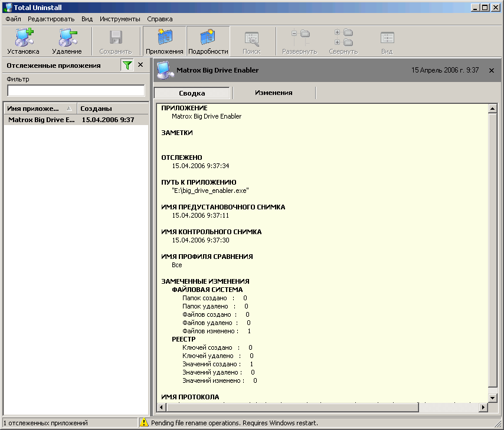This screenshot has height=430, width=504.
Task: Click the Ключей удалено : 0 line
Action: (218, 356)
